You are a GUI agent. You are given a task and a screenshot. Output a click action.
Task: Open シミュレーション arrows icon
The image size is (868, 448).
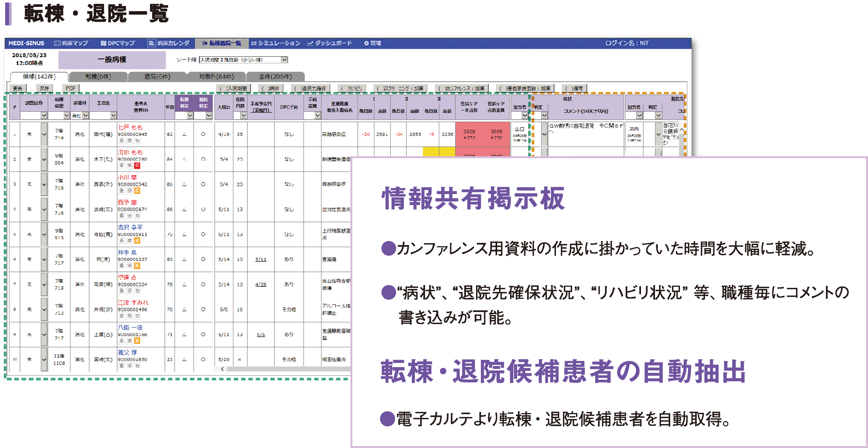254,43
